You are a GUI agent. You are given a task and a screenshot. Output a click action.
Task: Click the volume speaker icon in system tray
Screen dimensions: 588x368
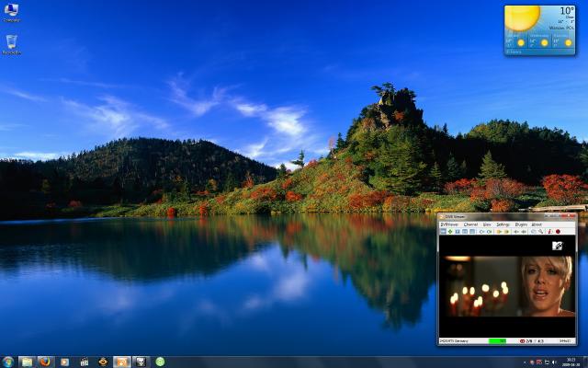click(x=554, y=362)
